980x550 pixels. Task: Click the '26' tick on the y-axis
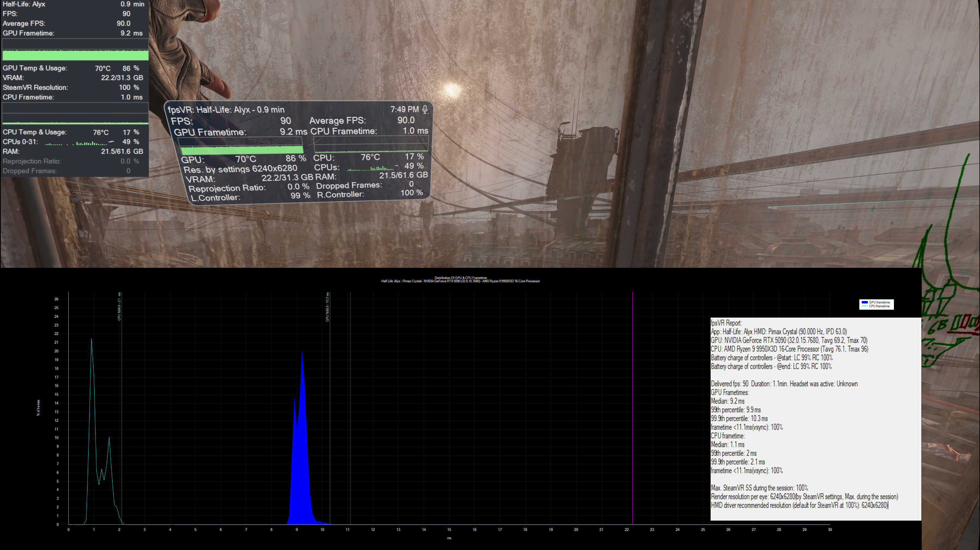click(56, 299)
